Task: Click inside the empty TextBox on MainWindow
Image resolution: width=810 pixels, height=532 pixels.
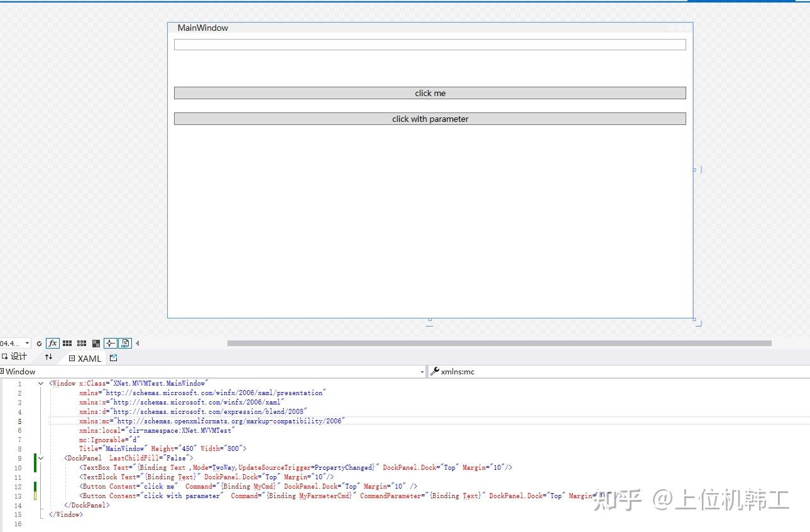Action: pyautogui.click(x=430, y=44)
